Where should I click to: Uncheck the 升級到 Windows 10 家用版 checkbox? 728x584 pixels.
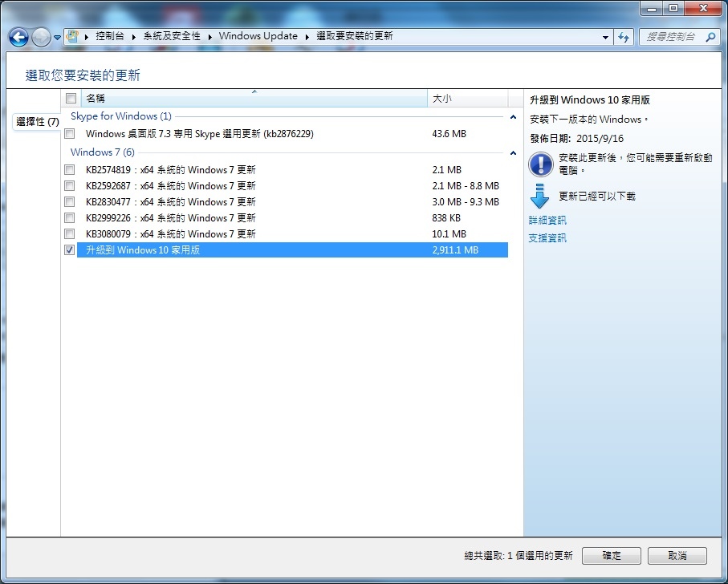point(70,250)
